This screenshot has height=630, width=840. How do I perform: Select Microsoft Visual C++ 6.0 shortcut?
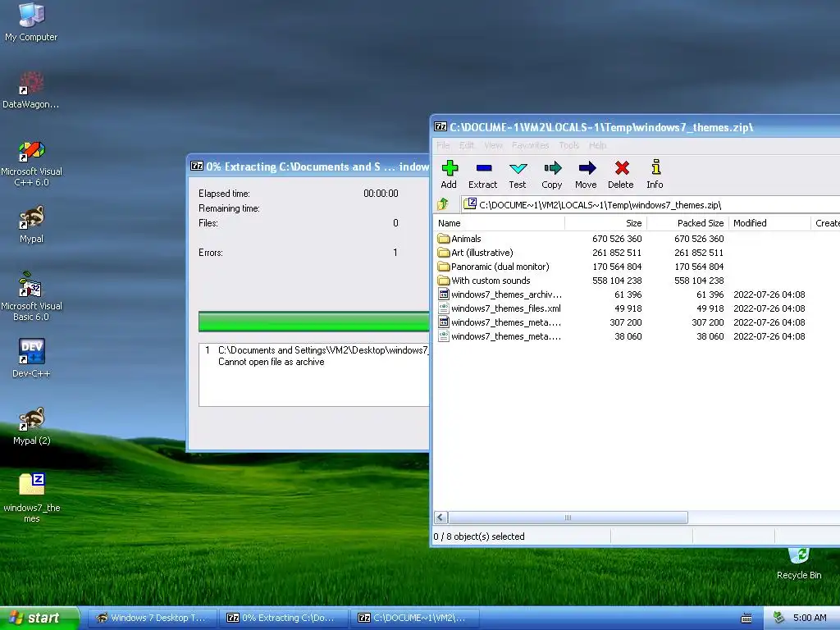[31, 163]
